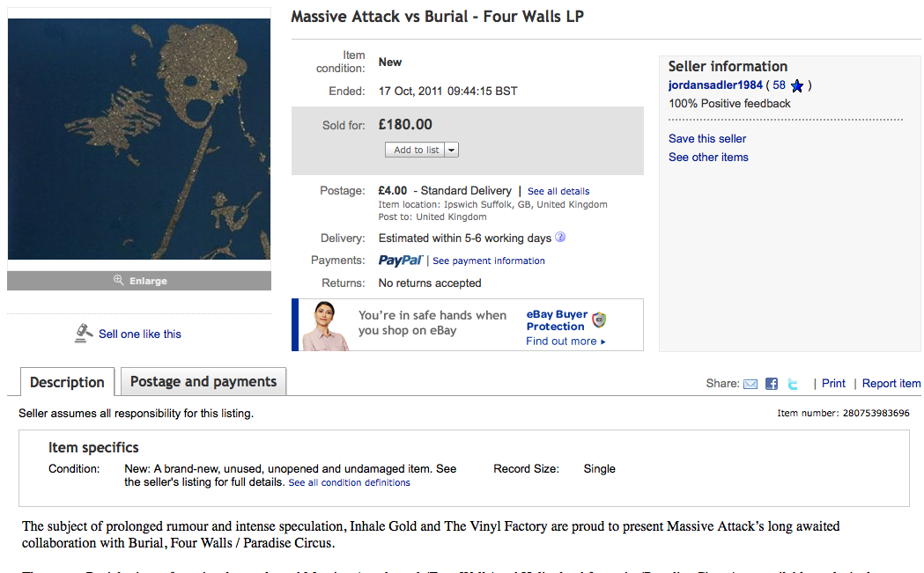Click the album cover thumbnail image
Screen dimensions: 924x573
(139, 139)
